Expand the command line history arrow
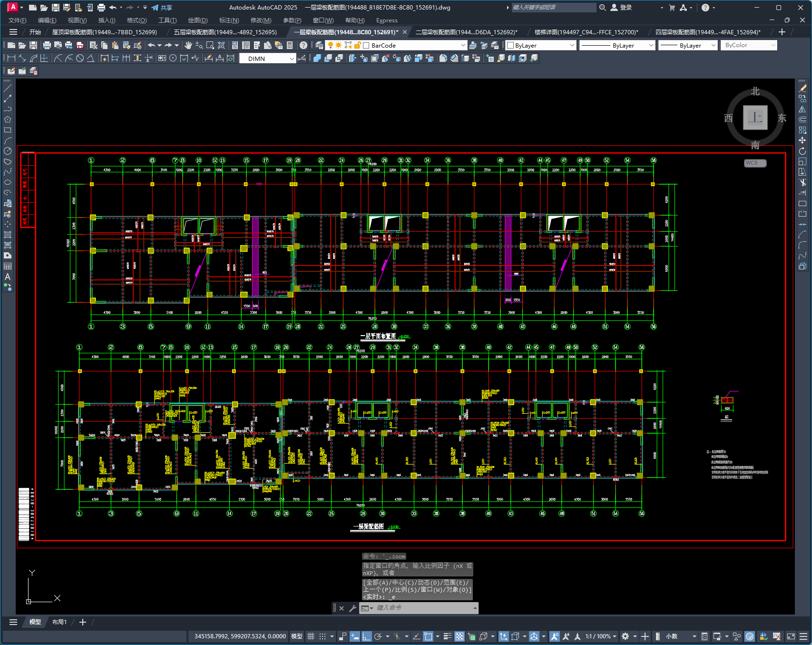Screen dimensions: 812x645 point(474,608)
